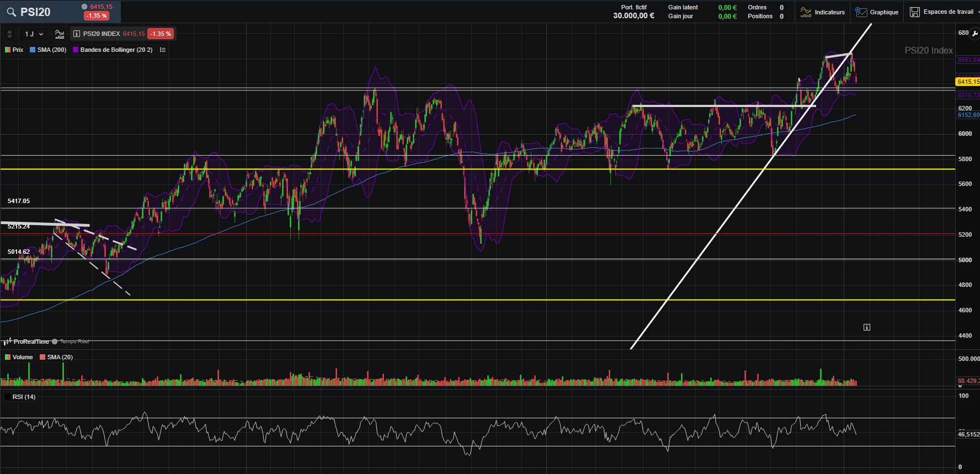Click the magnifier search icon beside PSI20

(11, 12)
